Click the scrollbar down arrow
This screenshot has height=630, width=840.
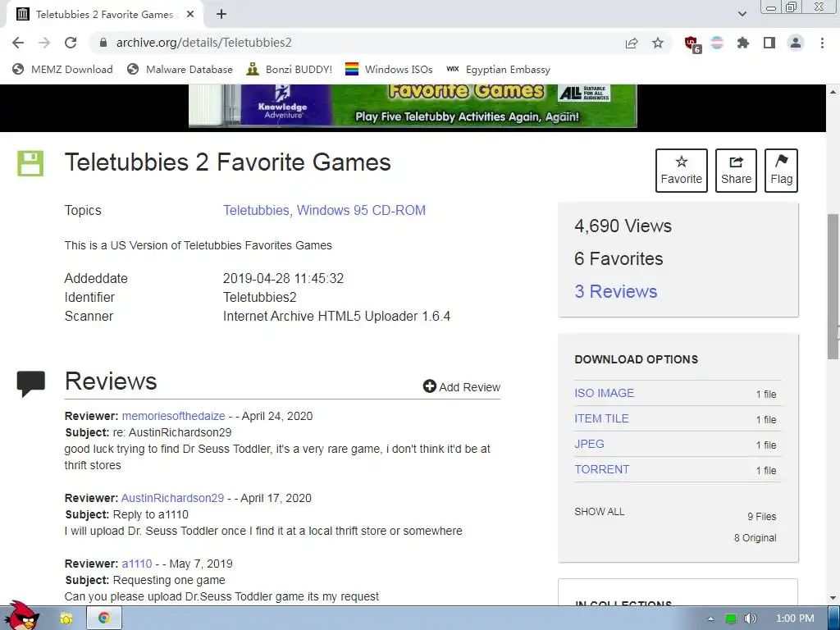pos(833,598)
